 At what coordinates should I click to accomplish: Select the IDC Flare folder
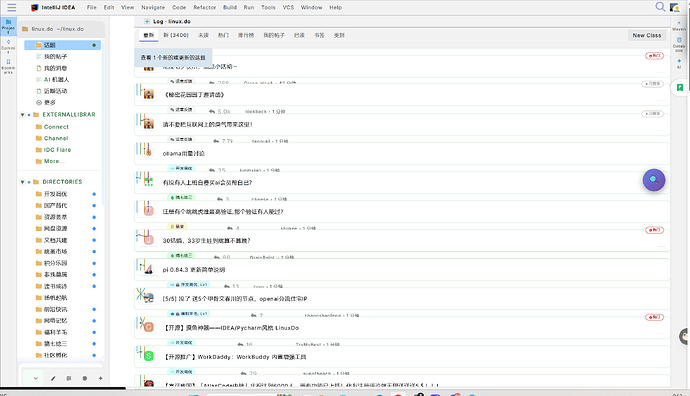(57, 150)
